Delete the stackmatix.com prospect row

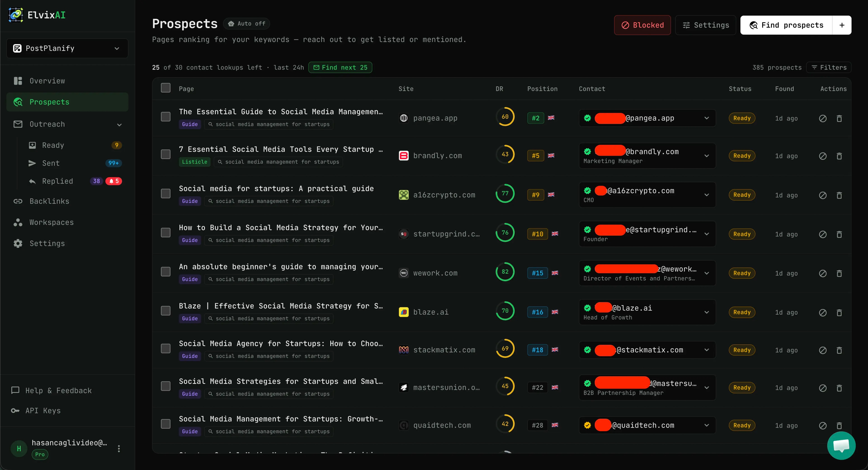(839, 350)
